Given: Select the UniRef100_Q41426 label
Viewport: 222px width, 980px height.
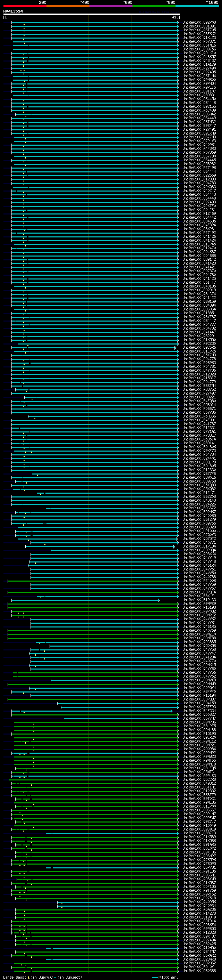Looking at the screenshot, I should tap(199, 237).
